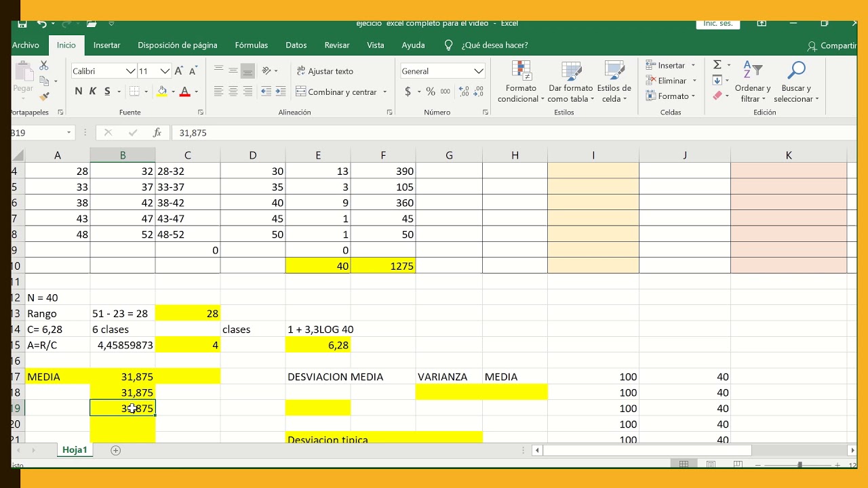Align cell text right
Viewport: 868px width, 488px height.
248,91
